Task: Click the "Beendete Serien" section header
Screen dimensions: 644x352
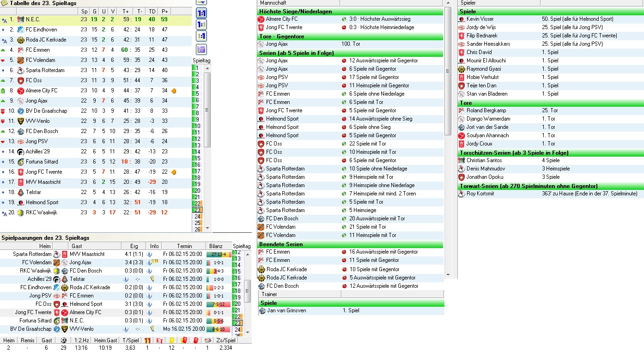Action: pyautogui.click(x=350, y=244)
